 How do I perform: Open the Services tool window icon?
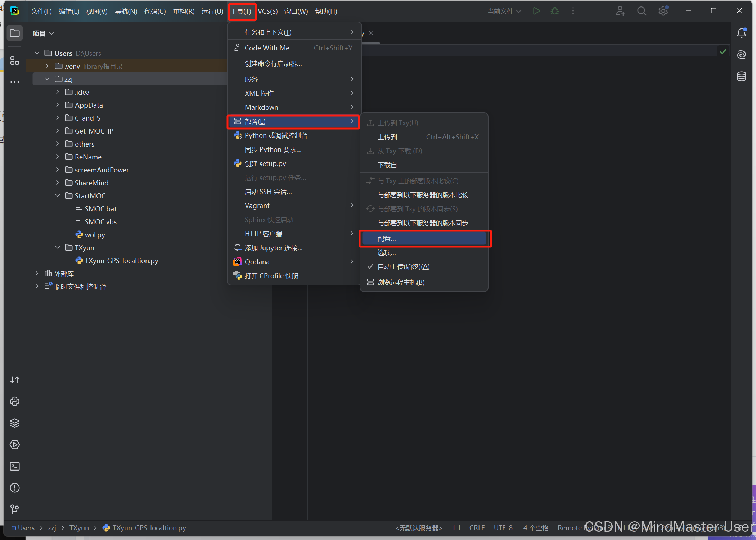(x=15, y=445)
